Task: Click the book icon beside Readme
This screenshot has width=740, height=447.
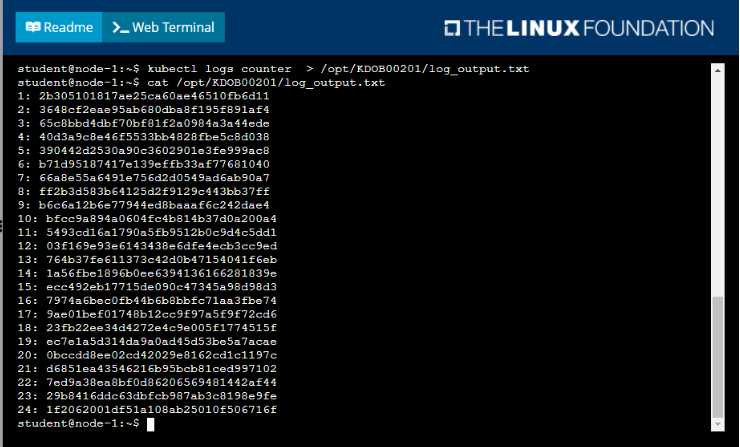Action: 33,27
